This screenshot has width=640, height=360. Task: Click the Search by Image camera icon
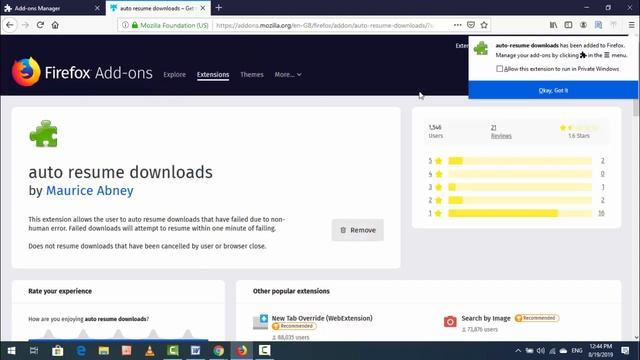click(x=450, y=321)
